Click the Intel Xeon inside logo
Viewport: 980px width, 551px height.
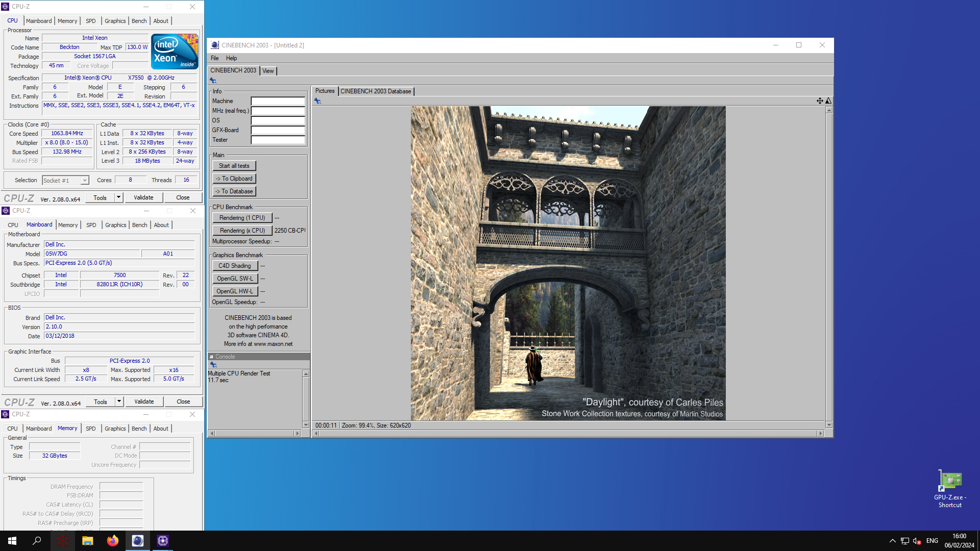click(x=175, y=52)
